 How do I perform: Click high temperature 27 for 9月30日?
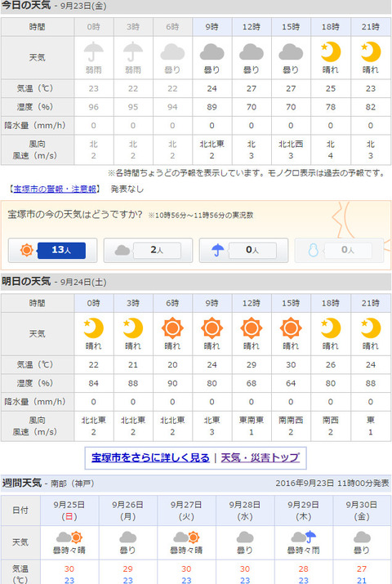362,569
